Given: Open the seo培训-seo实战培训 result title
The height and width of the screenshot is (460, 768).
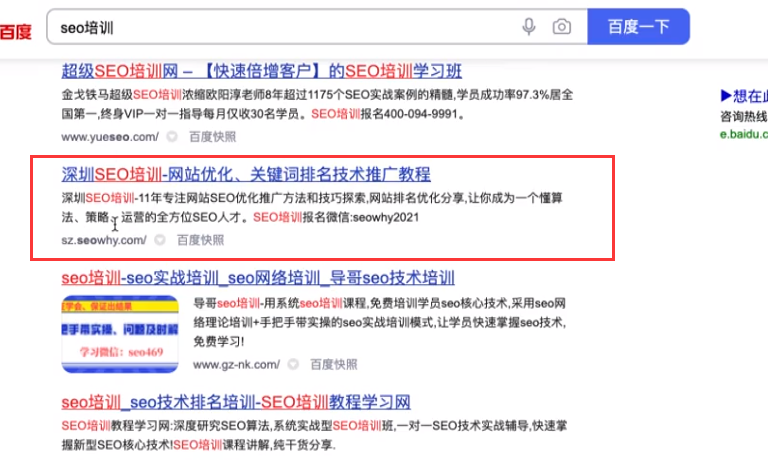Looking at the screenshot, I should coord(258,278).
